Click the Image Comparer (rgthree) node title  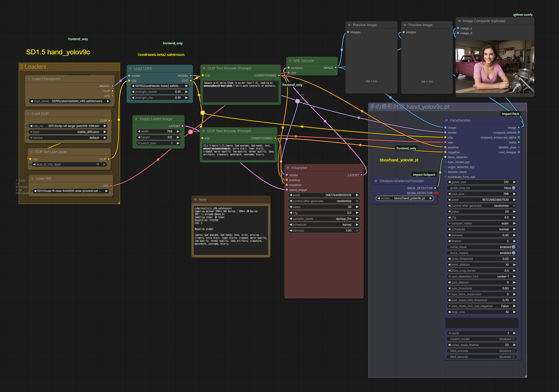[484, 21]
